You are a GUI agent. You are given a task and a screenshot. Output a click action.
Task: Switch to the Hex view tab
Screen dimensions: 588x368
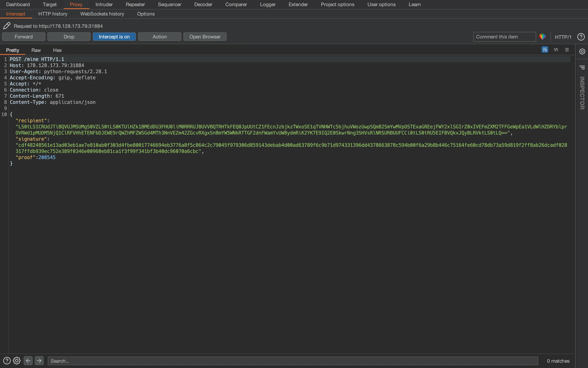click(57, 50)
